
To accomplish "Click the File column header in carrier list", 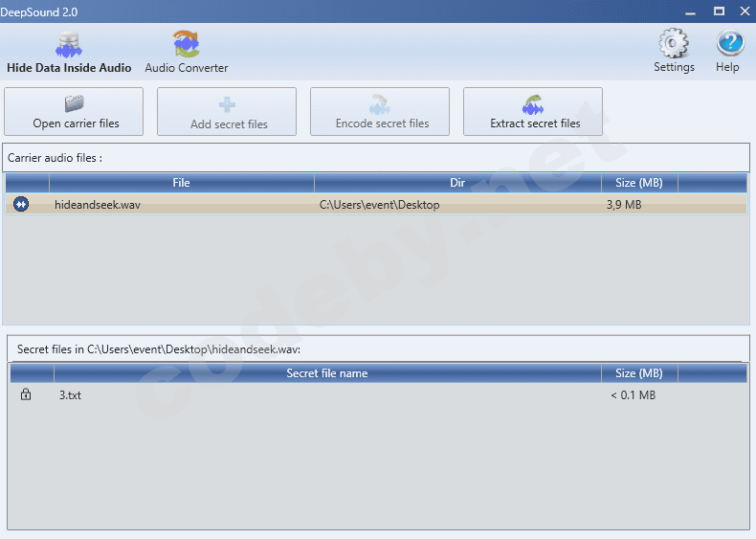I will 181,183.
